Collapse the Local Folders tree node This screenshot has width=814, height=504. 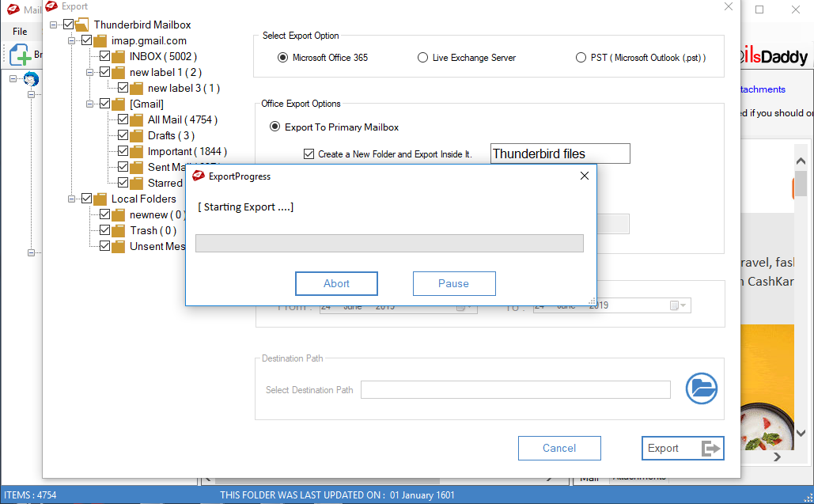(x=72, y=199)
